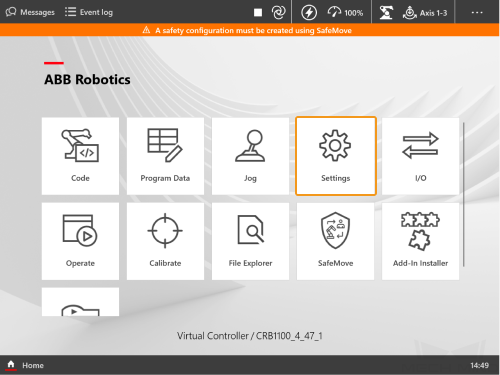Open the SafeMove shield tile

coord(335,241)
